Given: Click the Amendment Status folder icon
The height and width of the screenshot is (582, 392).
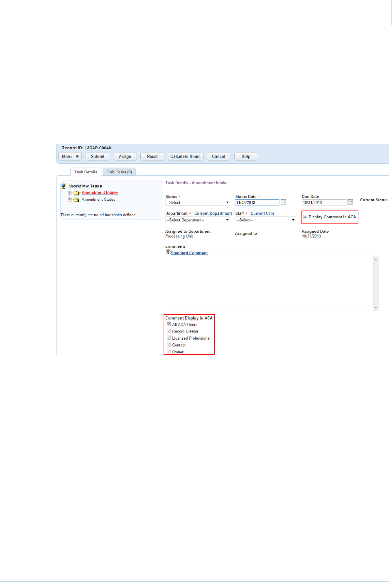Looking at the screenshot, I should [x=76, y=200].
